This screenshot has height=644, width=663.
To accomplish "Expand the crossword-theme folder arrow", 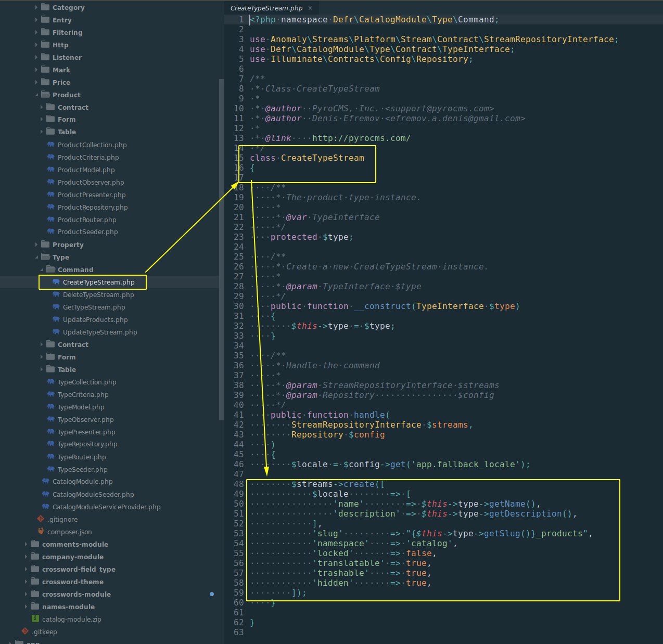I will tap(26, 582).
